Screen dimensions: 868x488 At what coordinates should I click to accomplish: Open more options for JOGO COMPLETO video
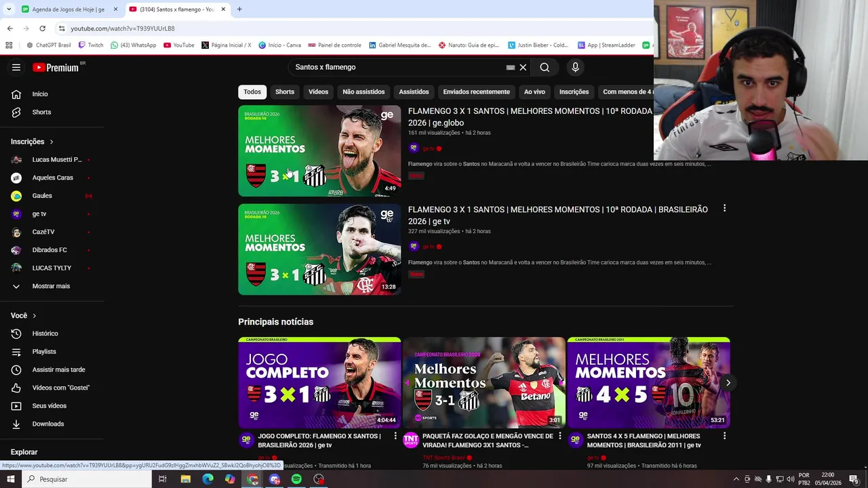point(395,436)
